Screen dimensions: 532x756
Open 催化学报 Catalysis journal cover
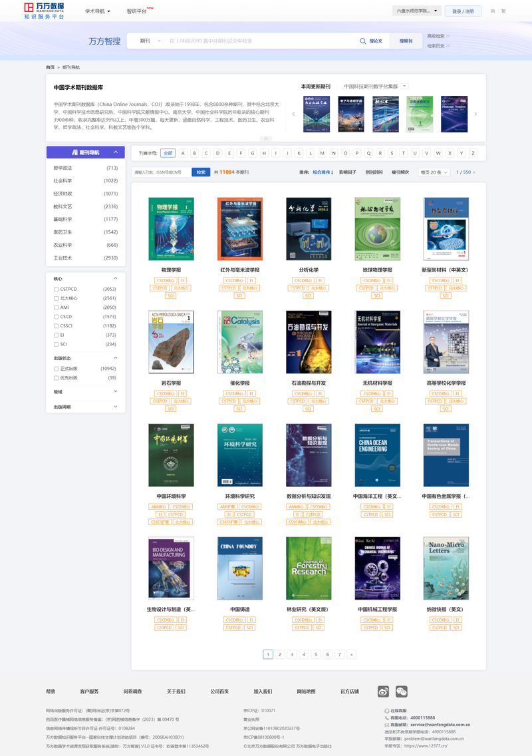[240, 342]
